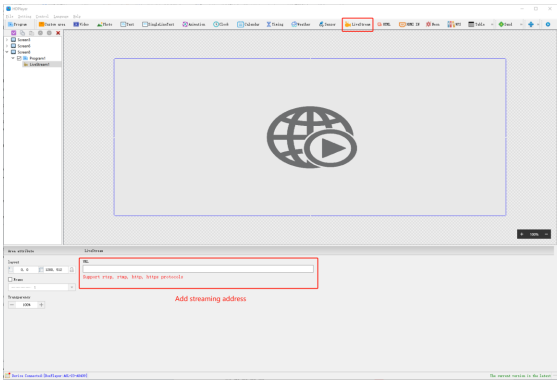Enable the Frame checkbox
This screenshot has width=560, height=383.
click(10, 279)
